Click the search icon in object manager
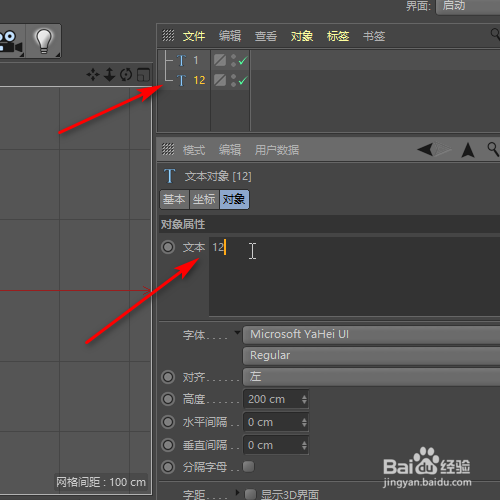500x500 pixels. pyautogui.click(x=495, y=34)
